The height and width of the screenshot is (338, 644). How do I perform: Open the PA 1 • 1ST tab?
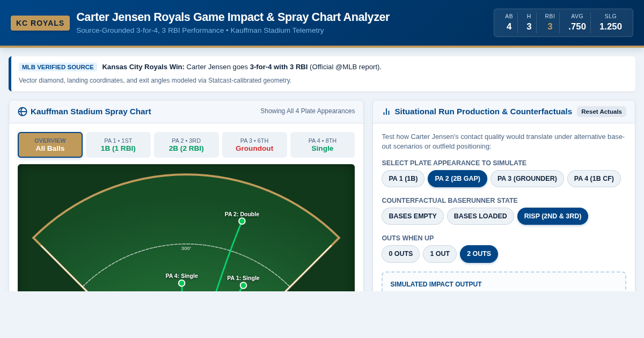click(x=118, y=145)
